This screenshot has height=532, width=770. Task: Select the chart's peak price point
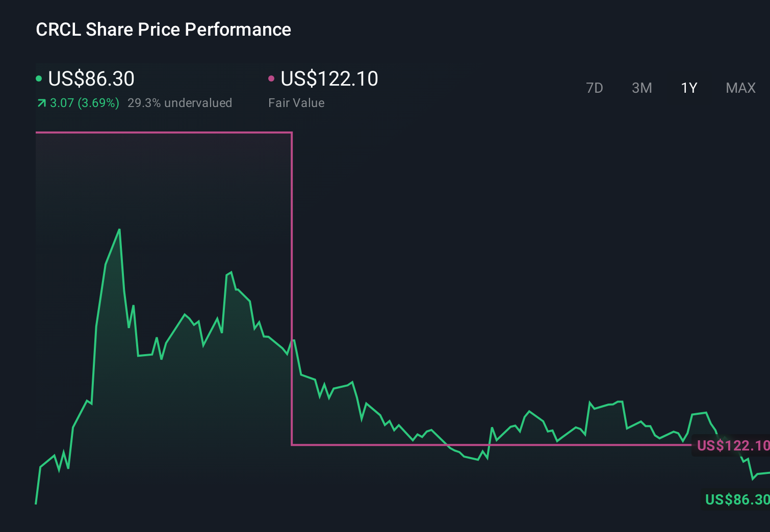(119, 229)
